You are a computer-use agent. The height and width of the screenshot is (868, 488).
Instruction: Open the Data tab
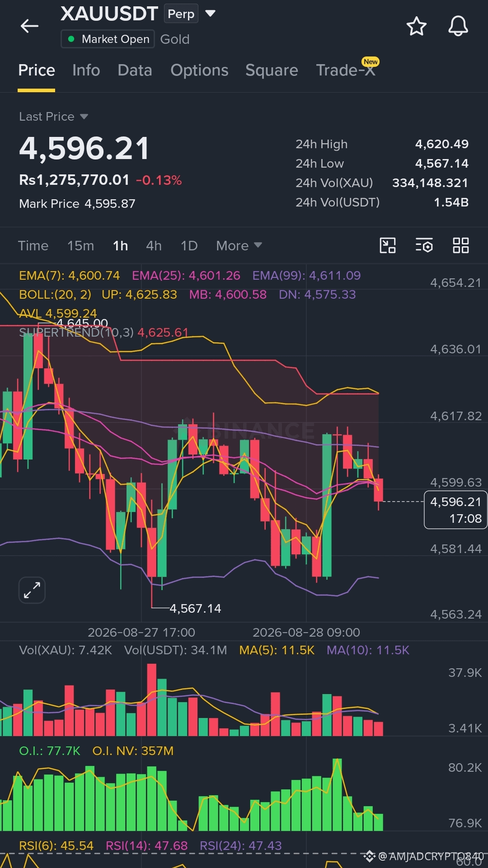(135, 70)
